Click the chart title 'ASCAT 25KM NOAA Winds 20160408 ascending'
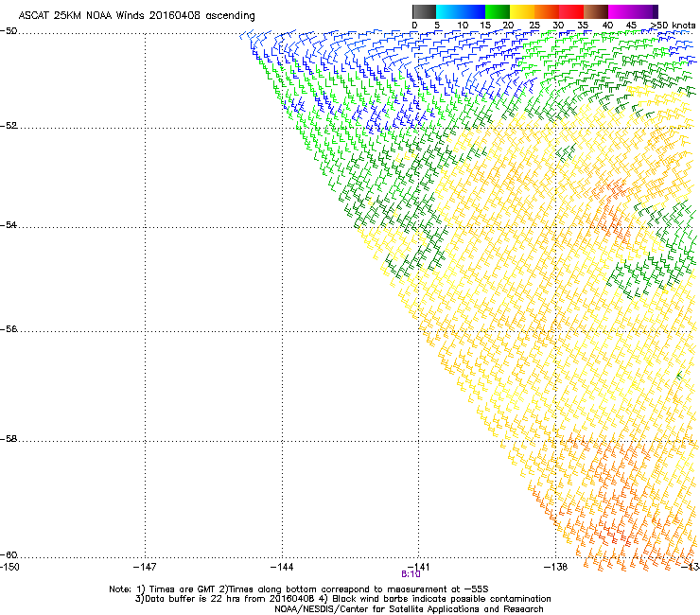The width and height of the screenshot is (700, 615). [136, 16]
